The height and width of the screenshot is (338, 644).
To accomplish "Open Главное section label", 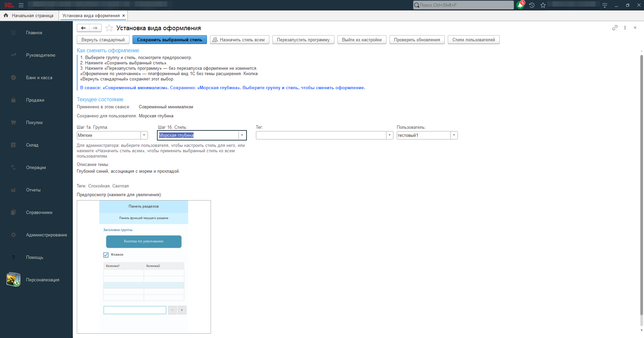I will 34,33.
